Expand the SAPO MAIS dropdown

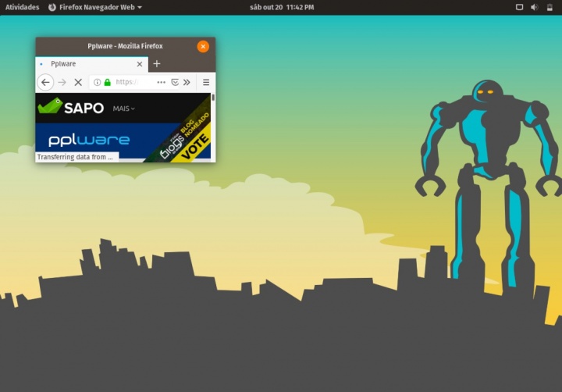coord(123,109)
